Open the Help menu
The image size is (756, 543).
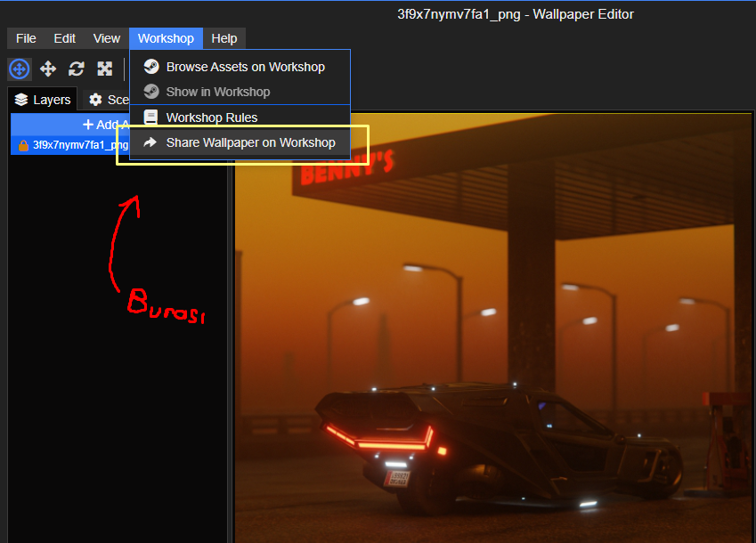pyautogui.click(x=224, y=38)
